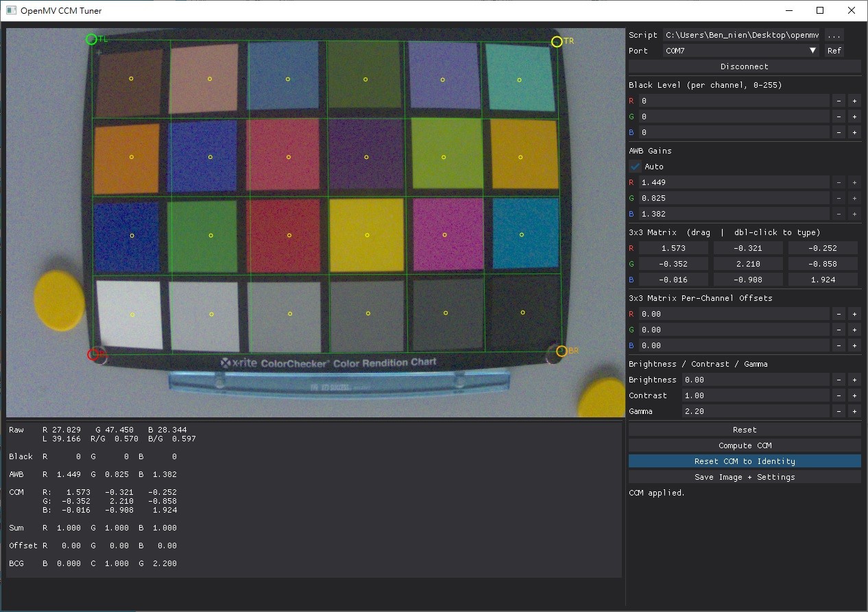Click the BR corner handle marker

click(562, 351)
